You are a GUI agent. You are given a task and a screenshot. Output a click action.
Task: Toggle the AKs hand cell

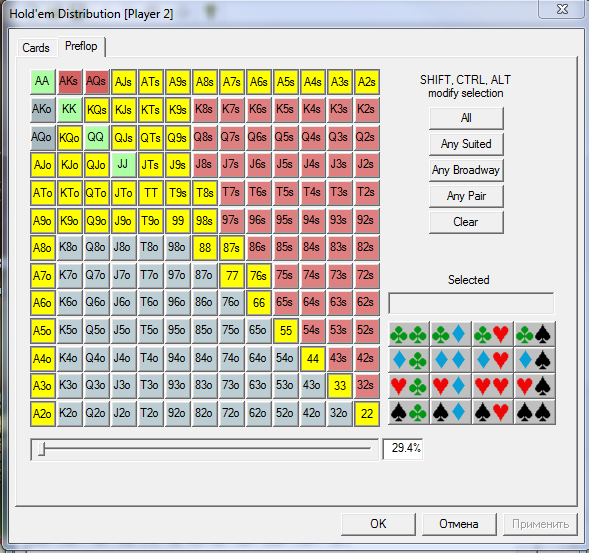[x=69, y=82]
